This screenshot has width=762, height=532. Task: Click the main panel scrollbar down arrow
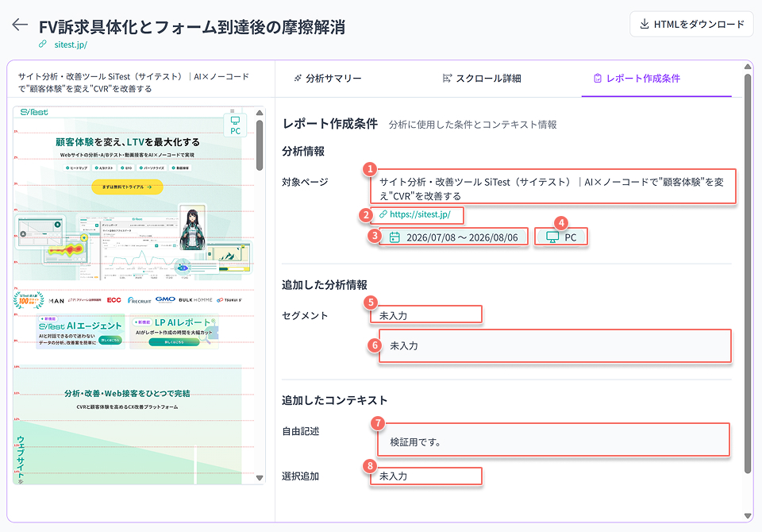pyautogui.click(x=748, y=516)
